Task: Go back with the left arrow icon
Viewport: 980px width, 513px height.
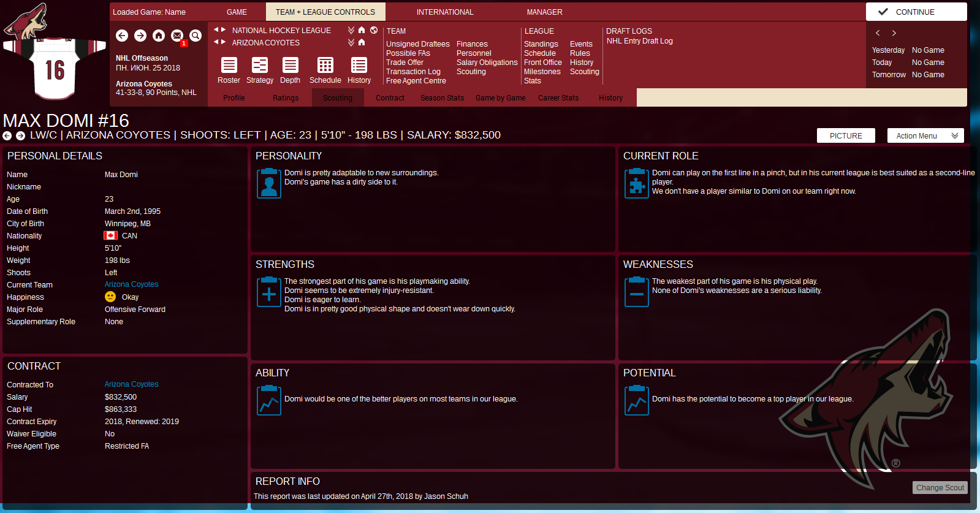Action: tap(122, 36)
